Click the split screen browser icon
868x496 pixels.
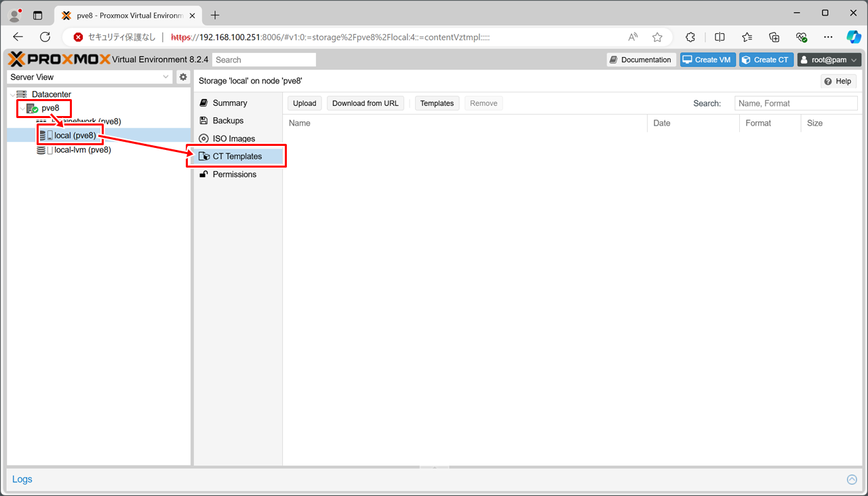719,37
